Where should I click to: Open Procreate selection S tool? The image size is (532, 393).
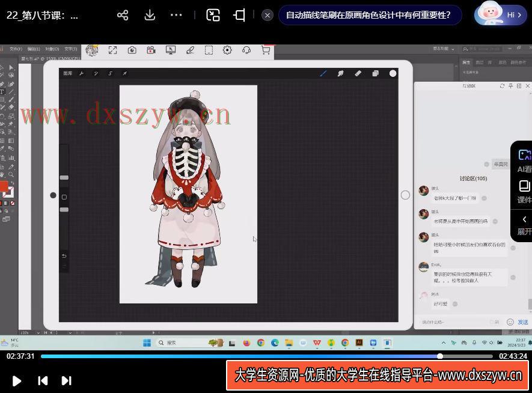tap(110, 73)
